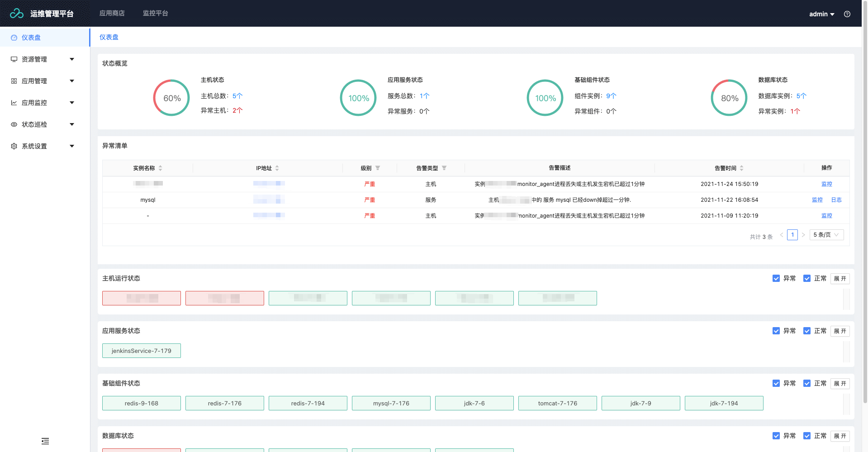Expand the 资源管理 sidebar menu arrow
Viewport: 868px width, 452px height.
click(x=72, y=59)
